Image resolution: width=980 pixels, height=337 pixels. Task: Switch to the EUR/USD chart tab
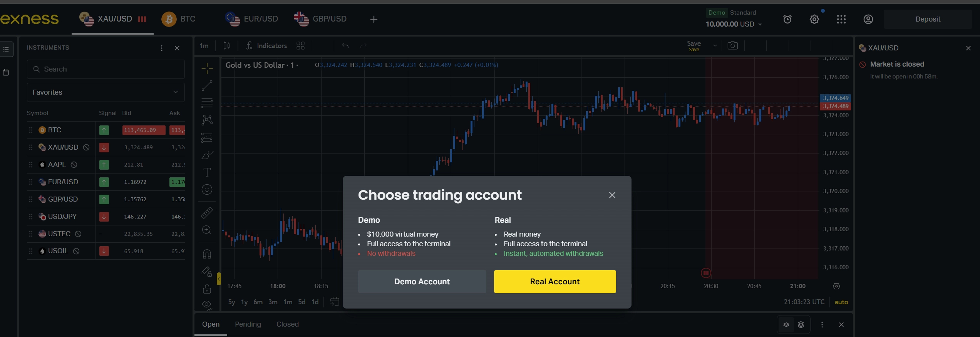point(252,19)
